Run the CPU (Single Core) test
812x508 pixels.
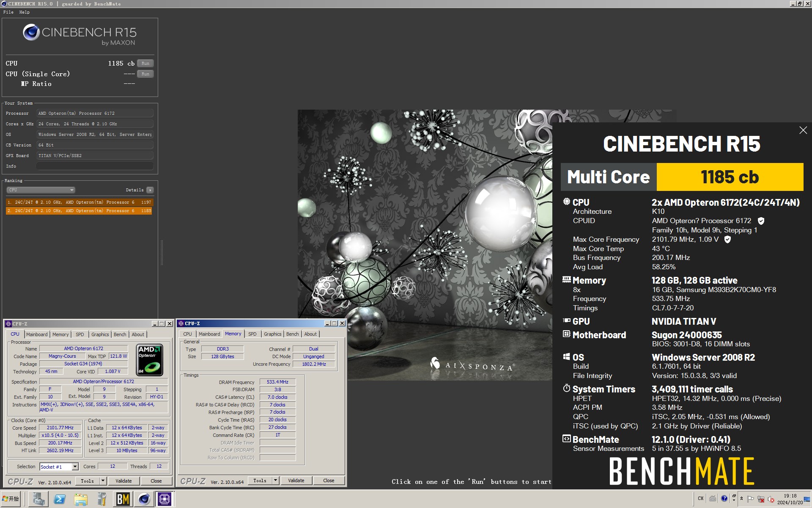pyautogui.click(x=145, y=74)
